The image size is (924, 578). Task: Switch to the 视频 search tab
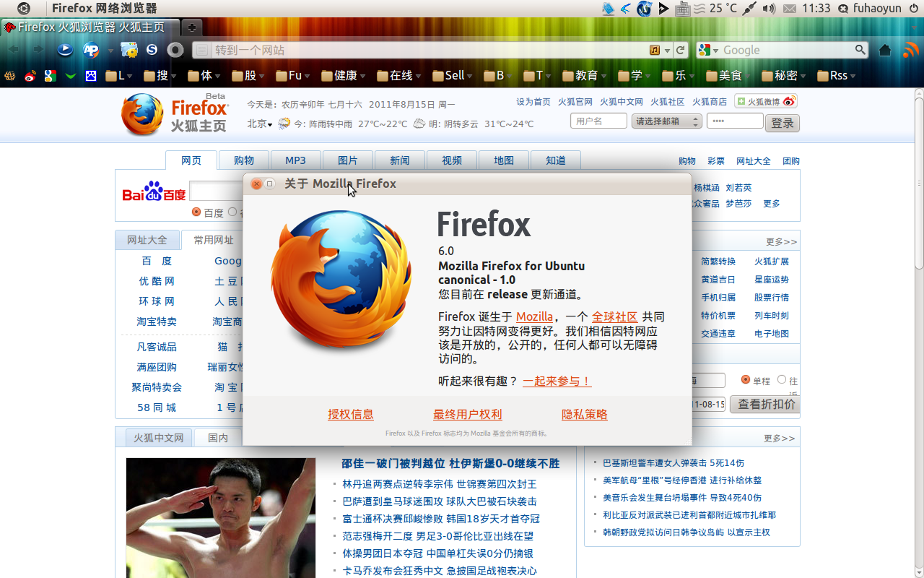pos(452,160)
